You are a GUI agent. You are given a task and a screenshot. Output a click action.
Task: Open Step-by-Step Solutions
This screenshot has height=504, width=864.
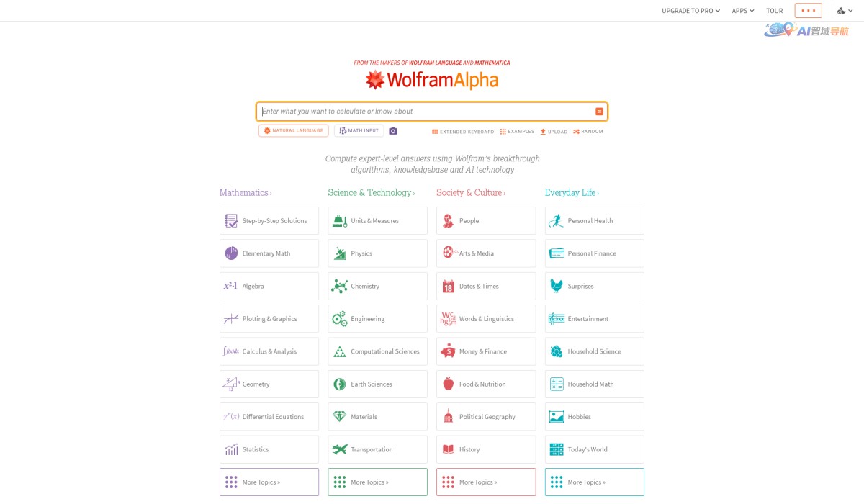pyautogui.click(x=269, y=220)
